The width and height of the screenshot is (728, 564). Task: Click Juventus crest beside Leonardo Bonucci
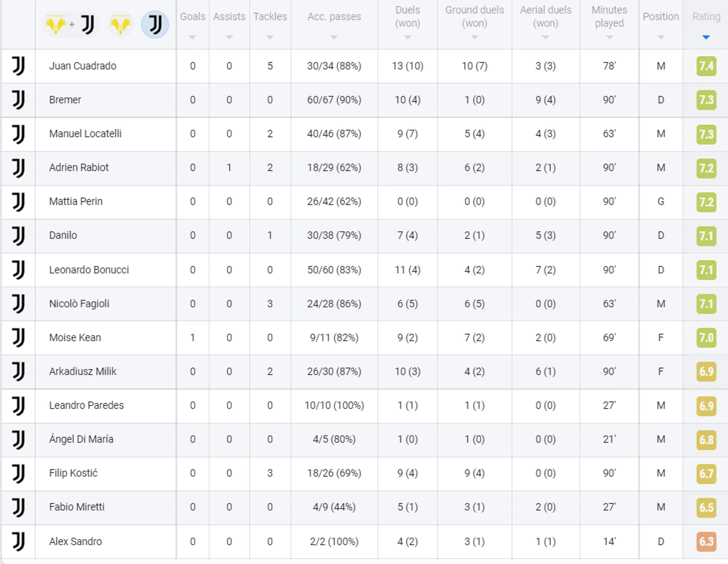(18, 270)
